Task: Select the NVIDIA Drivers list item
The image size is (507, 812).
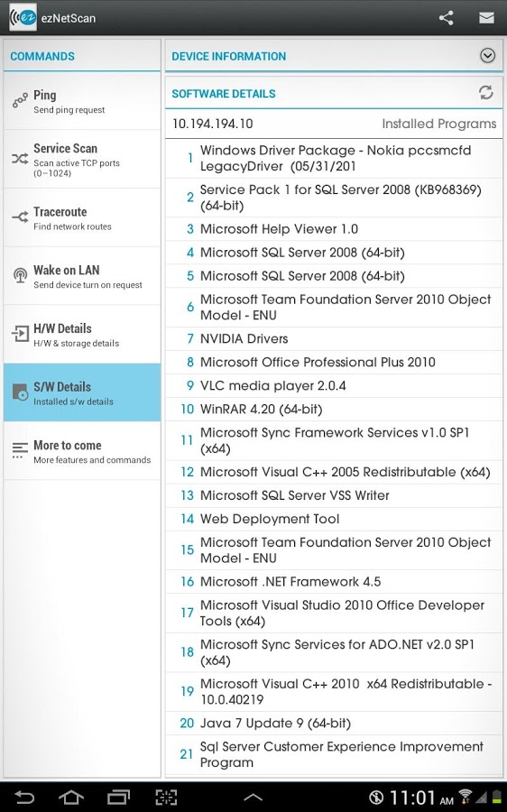Action: 334,338
